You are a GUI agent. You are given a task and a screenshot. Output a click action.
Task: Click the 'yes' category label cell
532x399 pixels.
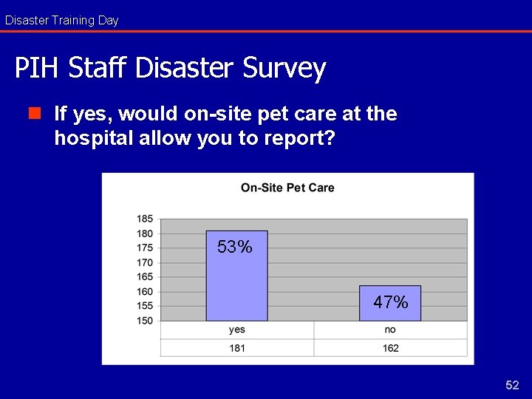point(237,330)
